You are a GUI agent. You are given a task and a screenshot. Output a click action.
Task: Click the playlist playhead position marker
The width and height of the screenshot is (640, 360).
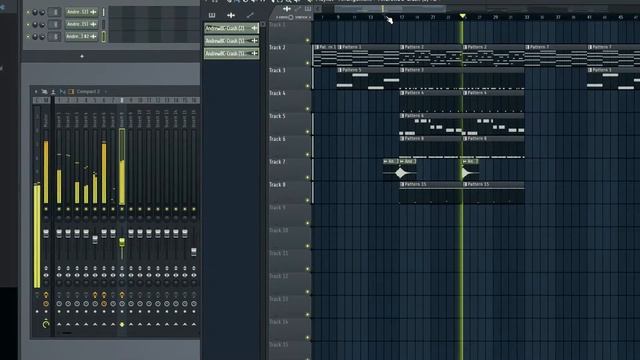point(462,16)
